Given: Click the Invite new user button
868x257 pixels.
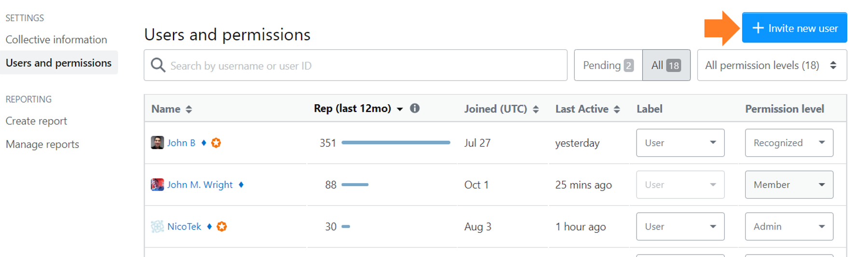Looking at the screenshot, I should [x=794, y=28].
